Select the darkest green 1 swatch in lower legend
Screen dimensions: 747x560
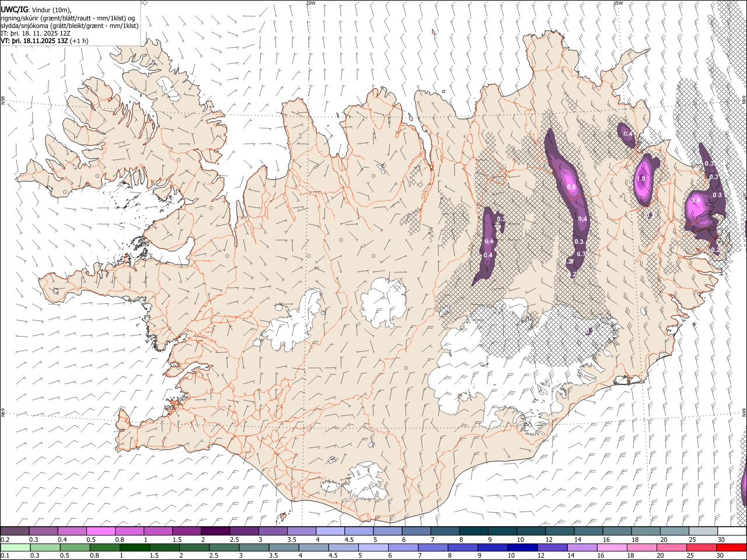pos(135,547)
